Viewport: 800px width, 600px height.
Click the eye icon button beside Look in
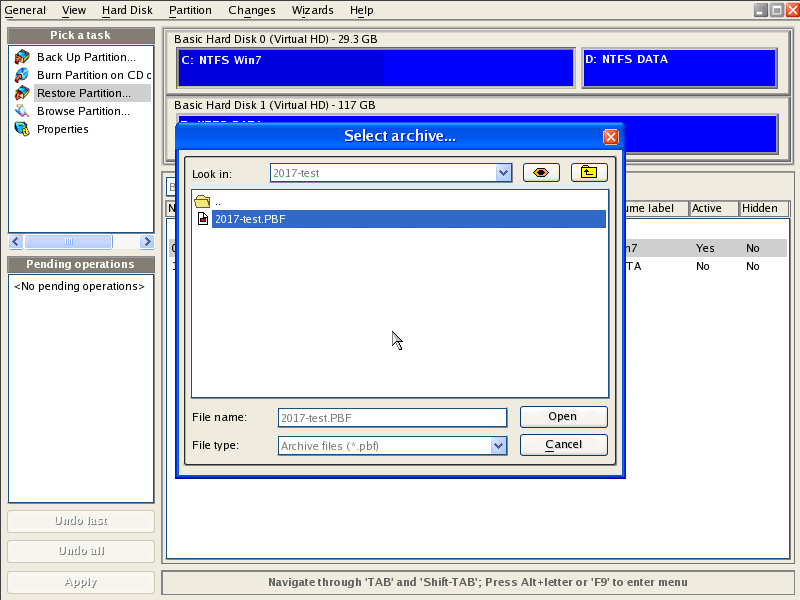pyautogui.click(x=541, y=173)
